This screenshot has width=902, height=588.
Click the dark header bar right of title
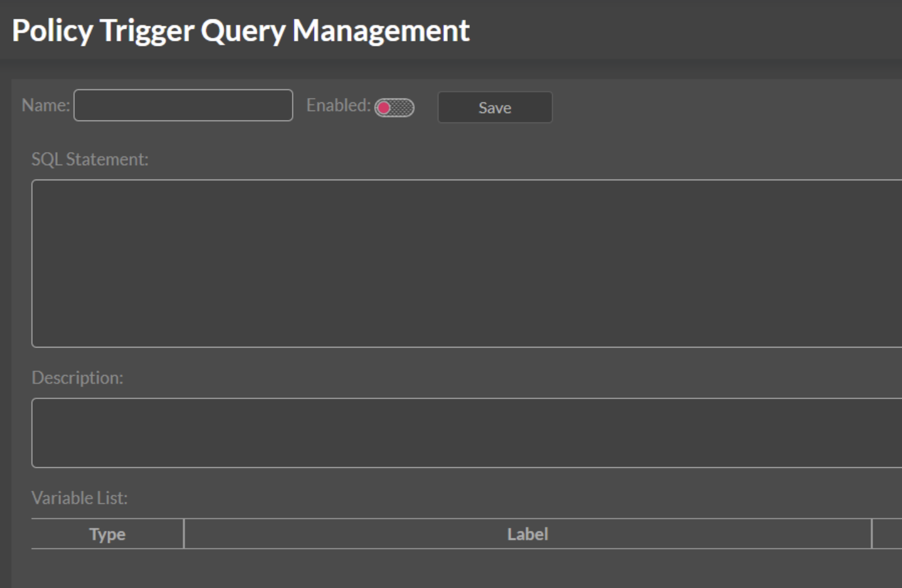pos(691,30)
